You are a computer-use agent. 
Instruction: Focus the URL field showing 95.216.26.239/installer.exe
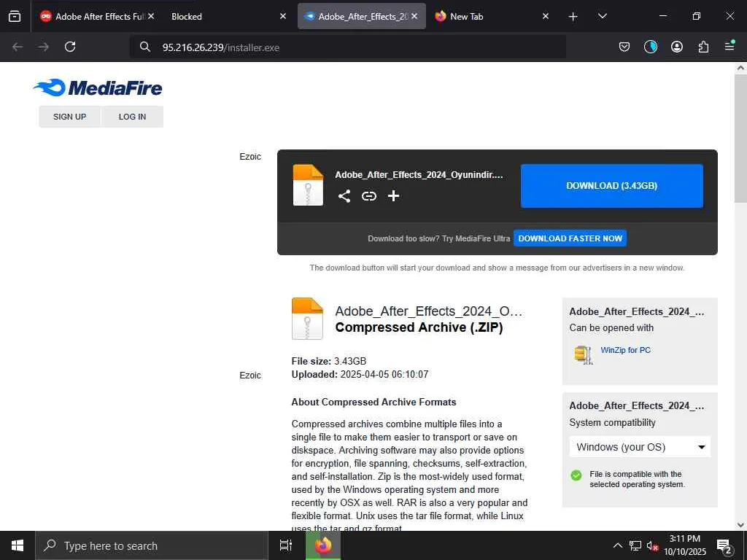(348, 47)
